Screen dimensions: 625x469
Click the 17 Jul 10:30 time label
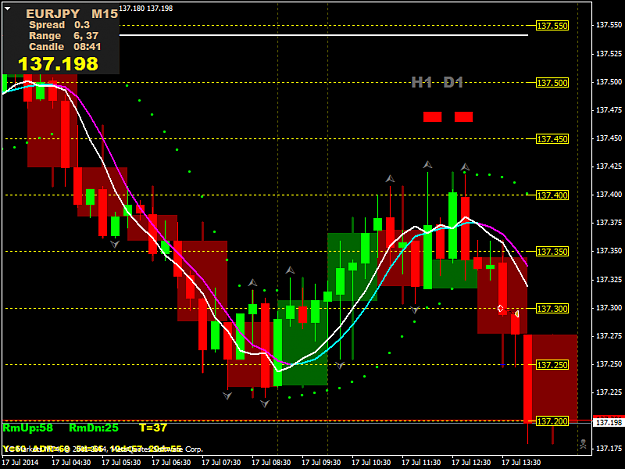tap(371, 462)
